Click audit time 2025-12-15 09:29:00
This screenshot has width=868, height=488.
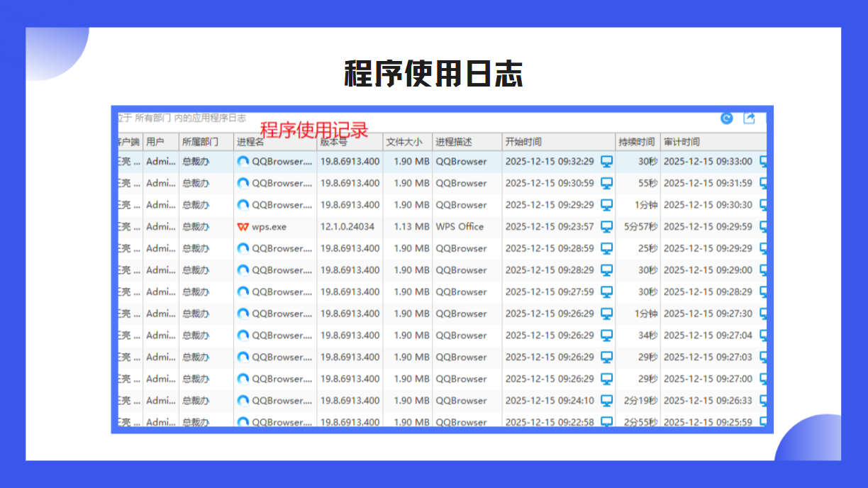(x=708, y=270)
